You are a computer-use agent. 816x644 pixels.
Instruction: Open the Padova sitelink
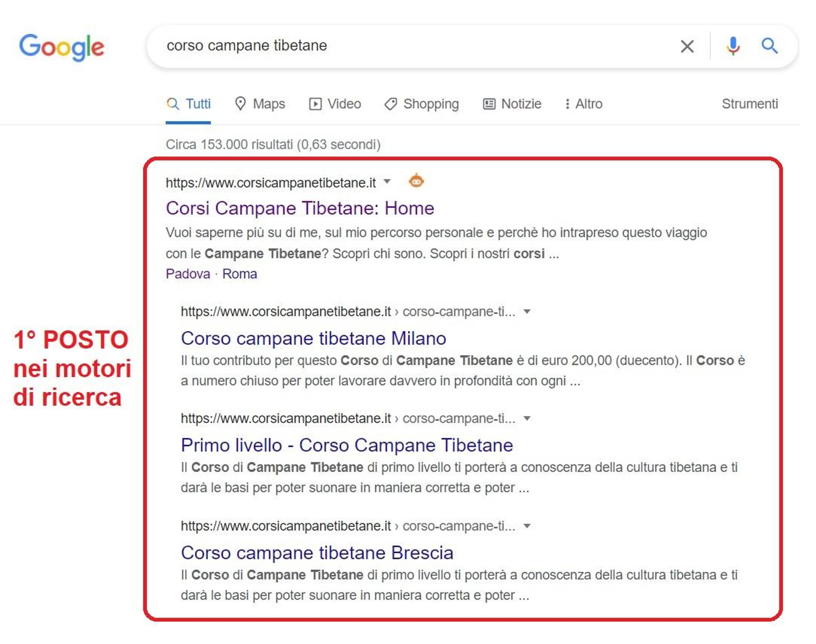tap(188, 274)
